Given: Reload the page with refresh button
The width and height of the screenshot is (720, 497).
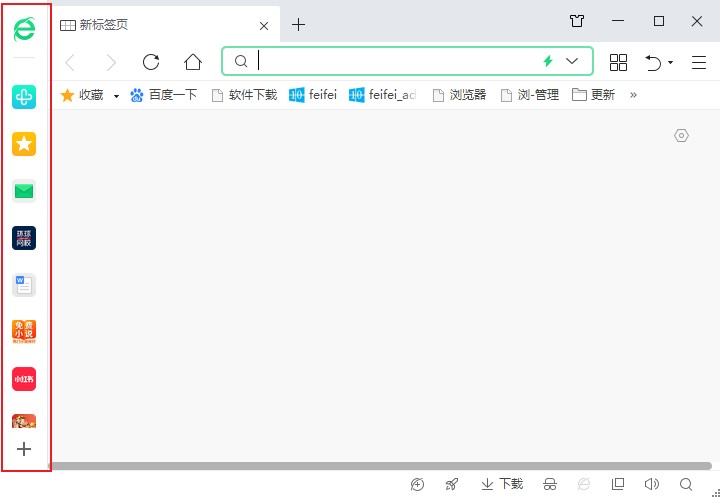Looking at the screenshot, I should click(x=151, y=62).
